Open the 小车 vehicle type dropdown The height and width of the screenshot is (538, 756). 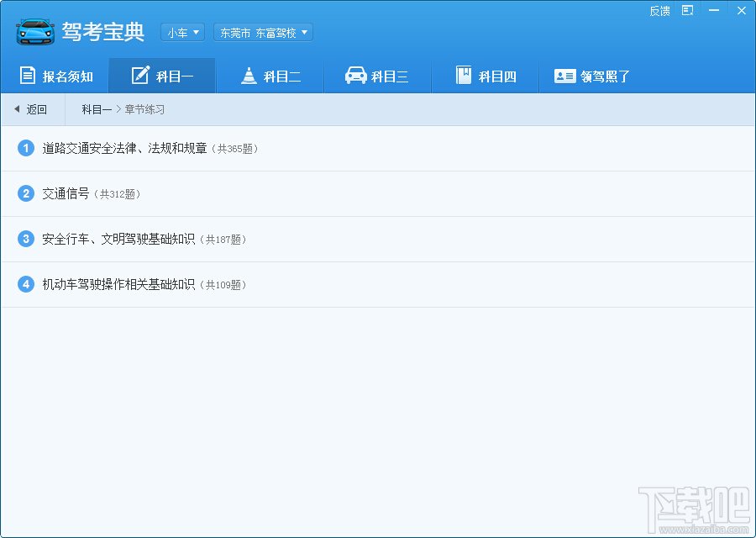pos(182,32)
